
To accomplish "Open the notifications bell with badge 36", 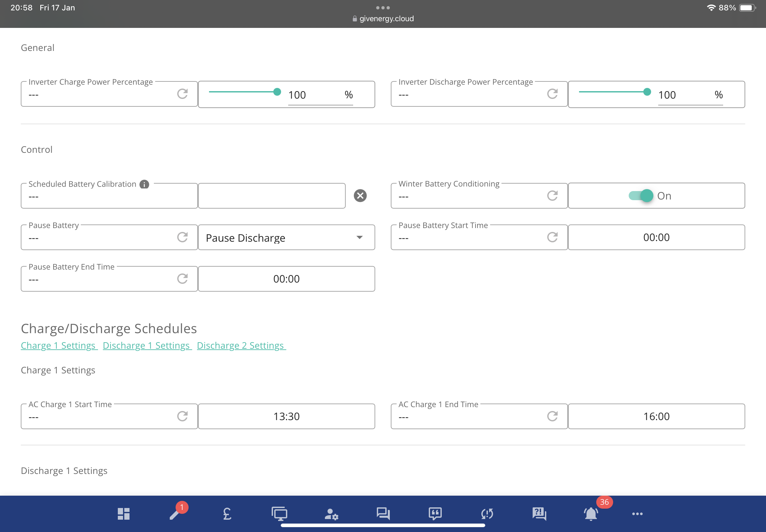I will tap(591, 514).
